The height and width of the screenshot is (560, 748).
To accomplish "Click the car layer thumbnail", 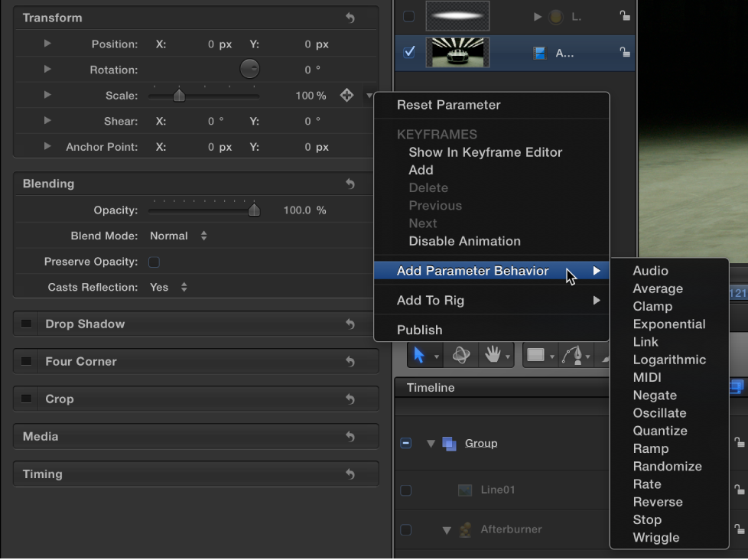I will coord(457,52).
